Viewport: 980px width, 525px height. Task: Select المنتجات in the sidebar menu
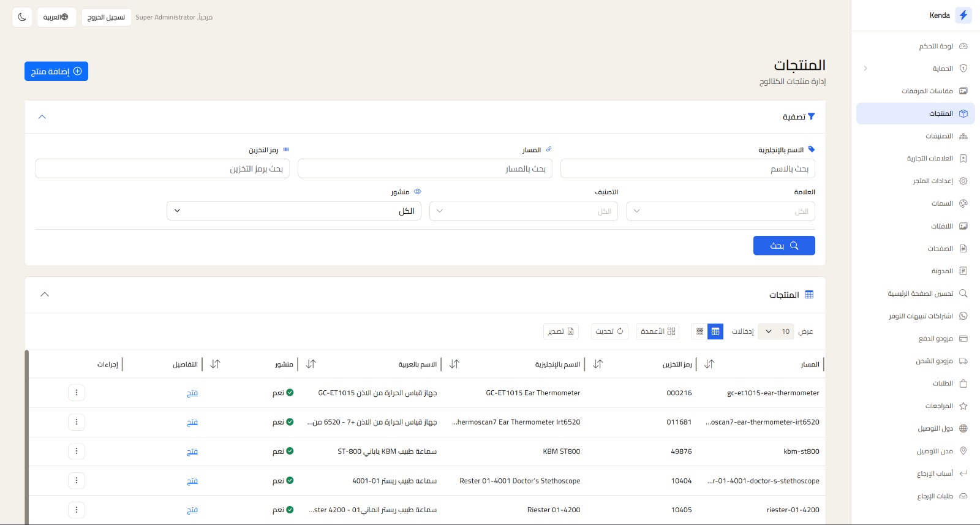point(916,113)
